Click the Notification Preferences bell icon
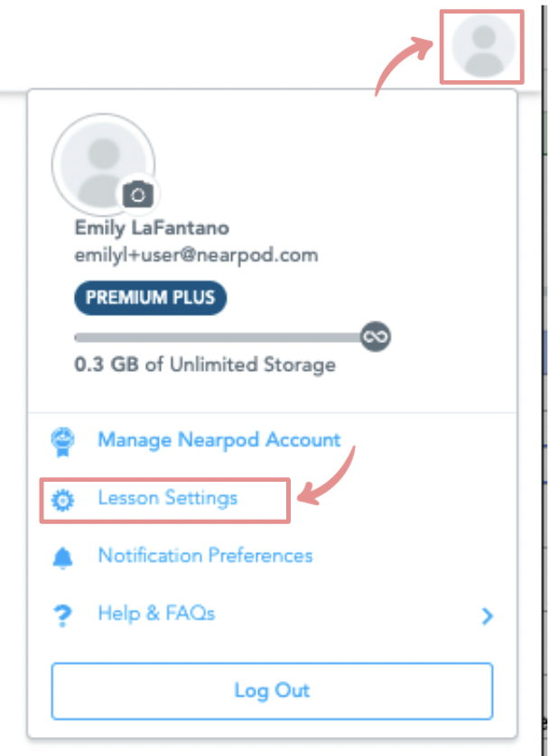The width and height of the screenshot is (549, 756). [x=62, y=558]
